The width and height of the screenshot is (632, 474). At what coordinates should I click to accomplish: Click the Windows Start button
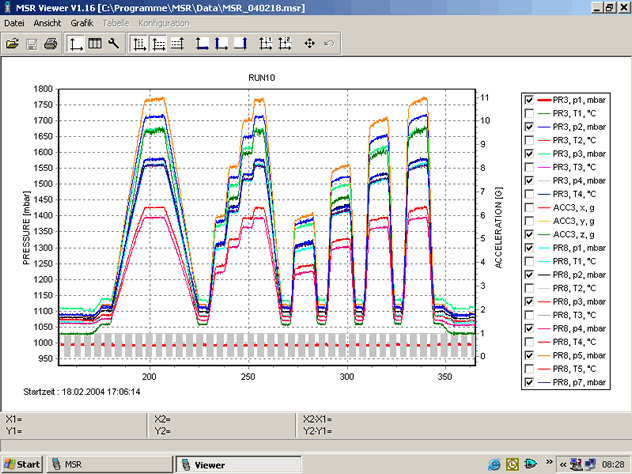(22, 464)
